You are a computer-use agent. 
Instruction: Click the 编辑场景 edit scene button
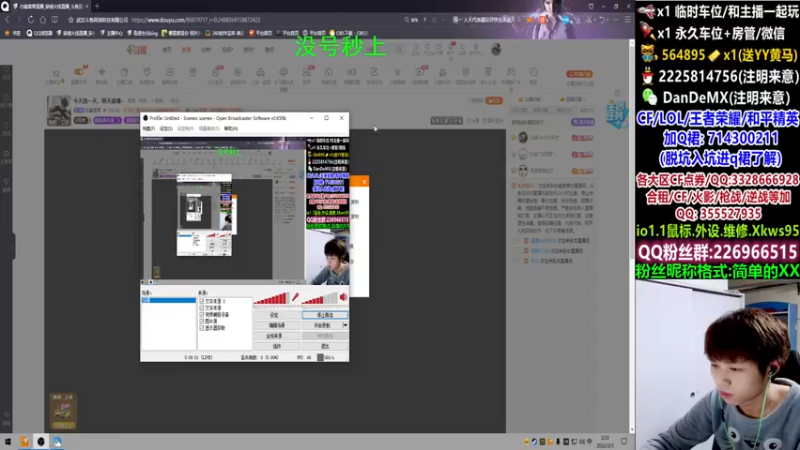click(x=277, y=326)
